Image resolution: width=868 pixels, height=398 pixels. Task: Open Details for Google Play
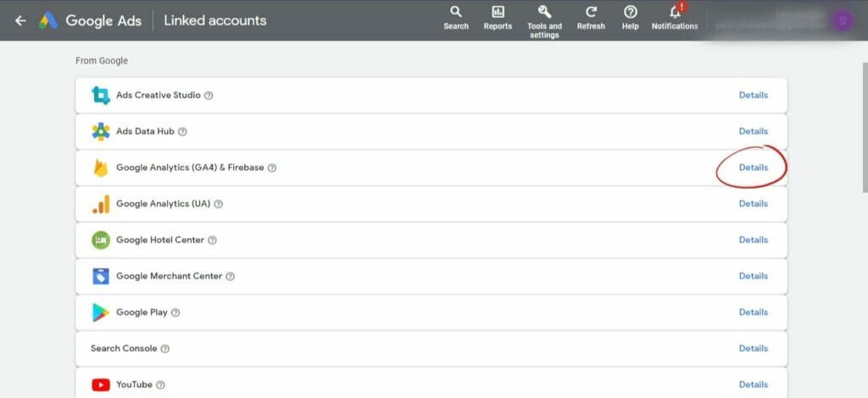(x=754, y=312)
